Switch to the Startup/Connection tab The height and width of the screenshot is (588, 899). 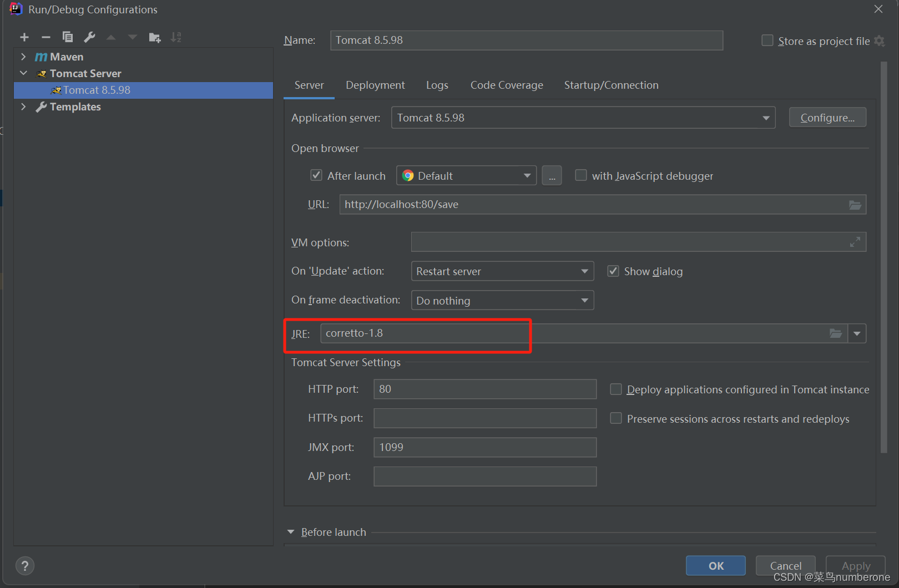612,85
